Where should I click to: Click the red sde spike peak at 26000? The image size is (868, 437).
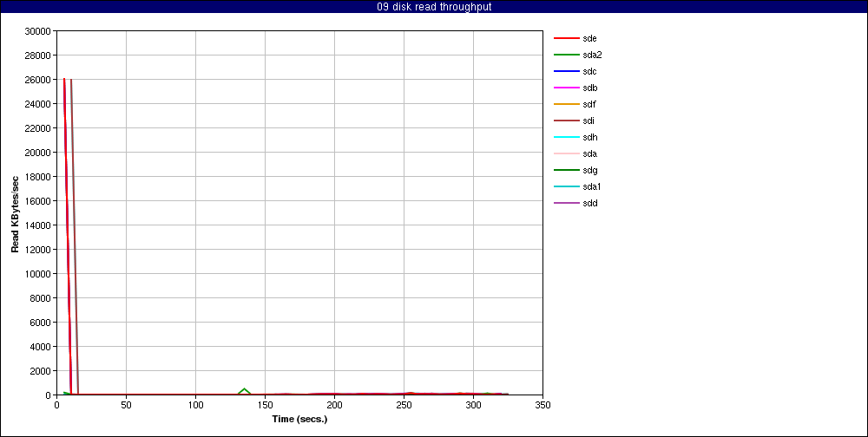click(x=64, y=80)
